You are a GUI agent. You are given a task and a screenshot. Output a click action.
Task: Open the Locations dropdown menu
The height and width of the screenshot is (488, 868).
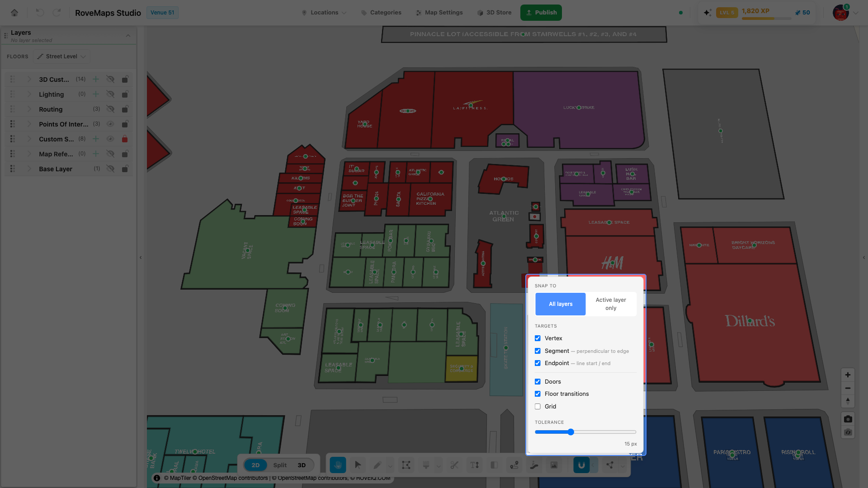(324, 13)
